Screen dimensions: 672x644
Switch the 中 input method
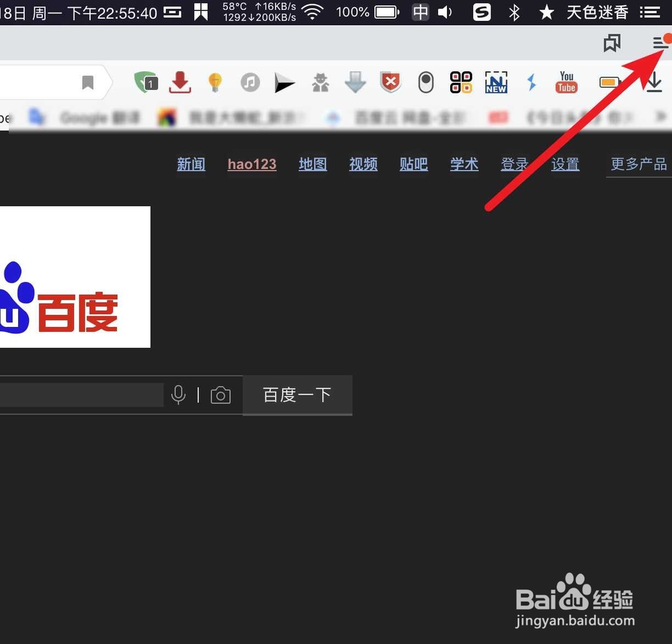(421, 12)
